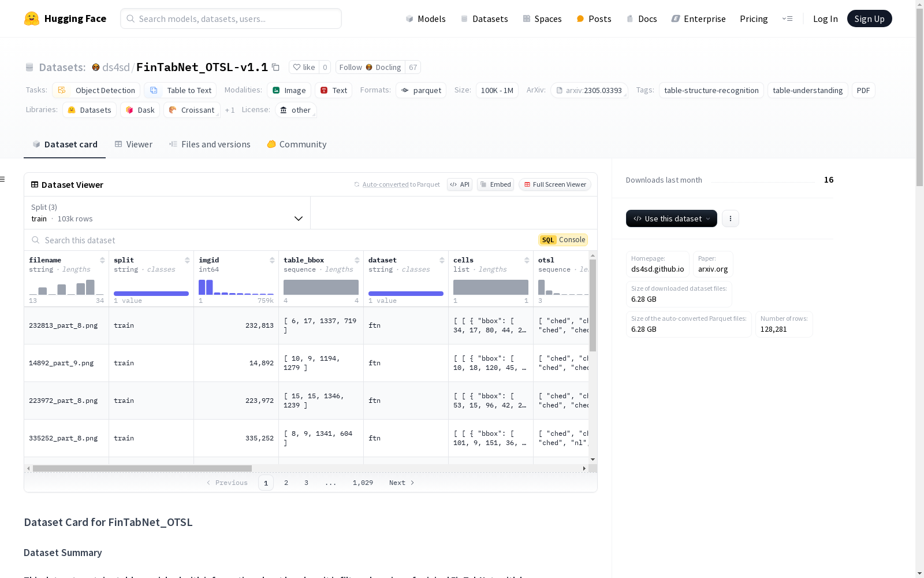Click the horizontal scrollbar of the table
924x578 pixels.
pyautogui.click(x=142, y=468)
